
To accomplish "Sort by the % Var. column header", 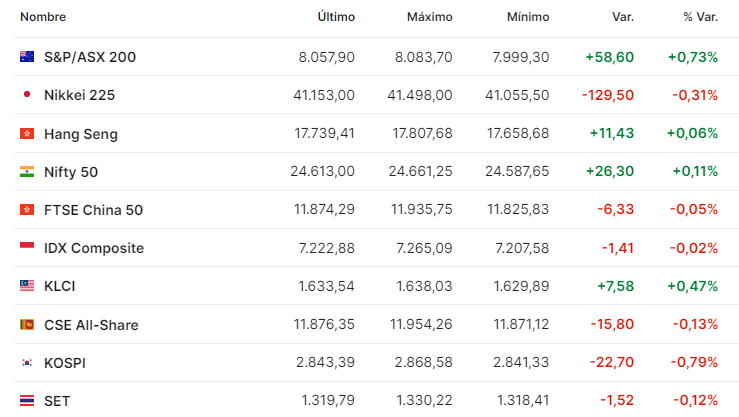I will coord(700,17).
